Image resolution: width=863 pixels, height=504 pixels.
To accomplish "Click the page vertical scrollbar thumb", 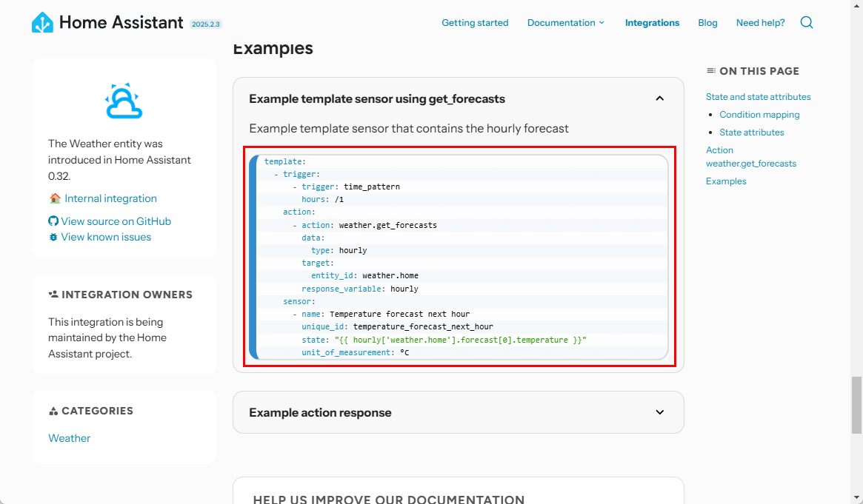I will point(856,405).
